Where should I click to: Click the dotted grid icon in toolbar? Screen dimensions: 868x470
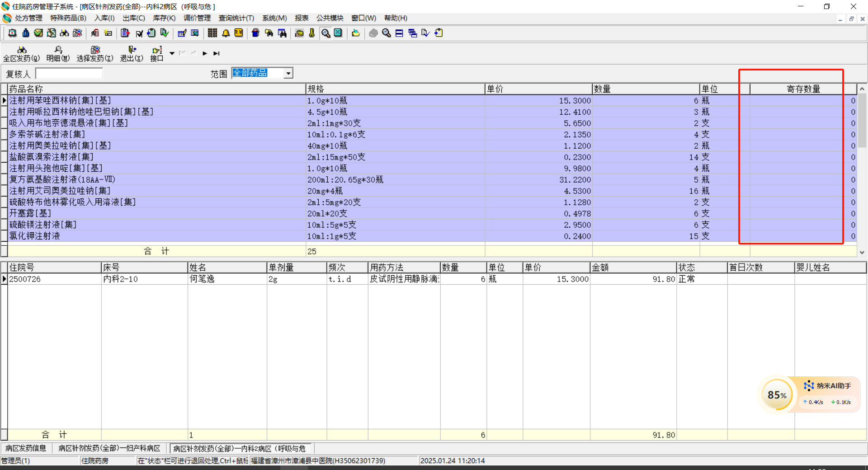[212, 33]
